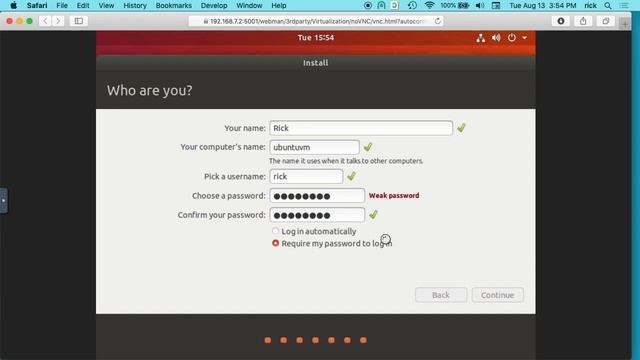Click the Back button in installer
The width and height of the screenshot is (640, 360).
point(441,295)
